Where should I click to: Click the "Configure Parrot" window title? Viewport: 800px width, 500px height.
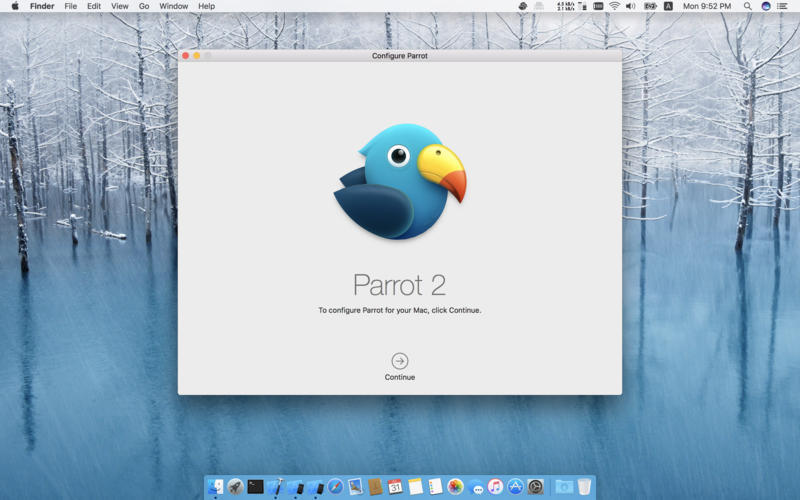pyautogui.click(x=399, y=56)
